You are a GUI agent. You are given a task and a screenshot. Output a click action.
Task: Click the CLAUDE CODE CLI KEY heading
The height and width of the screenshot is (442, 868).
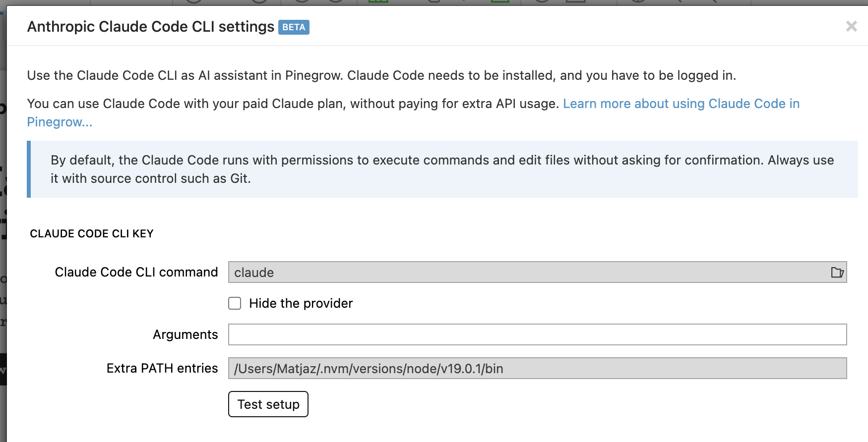click(92, 234)
